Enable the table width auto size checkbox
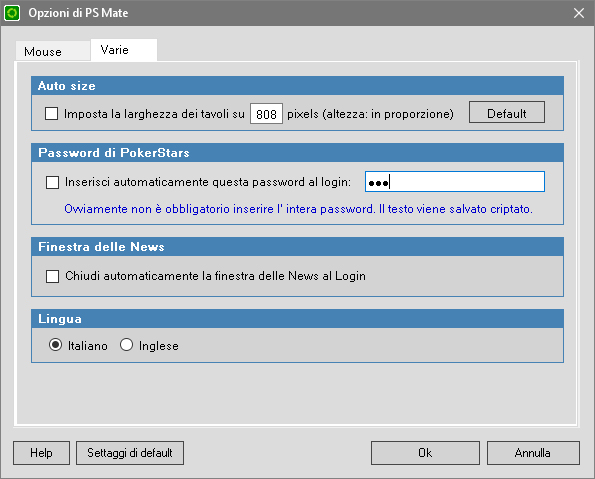The height and width of the screenshot is (479, 595). (51, 113)
